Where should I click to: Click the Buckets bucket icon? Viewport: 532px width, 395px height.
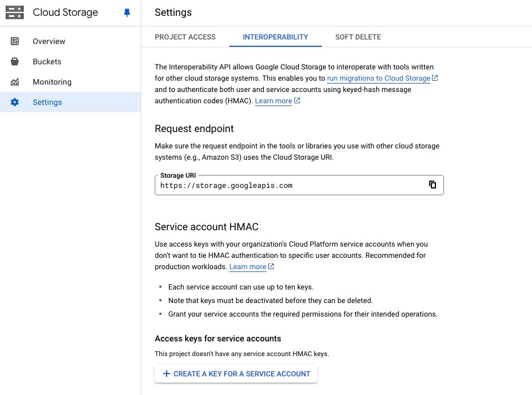tap(15, 62)
